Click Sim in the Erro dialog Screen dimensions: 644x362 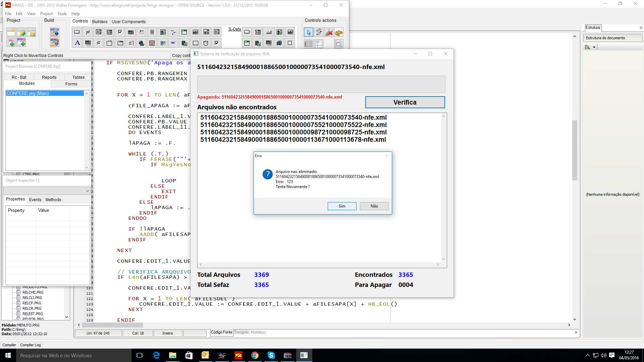342,206
